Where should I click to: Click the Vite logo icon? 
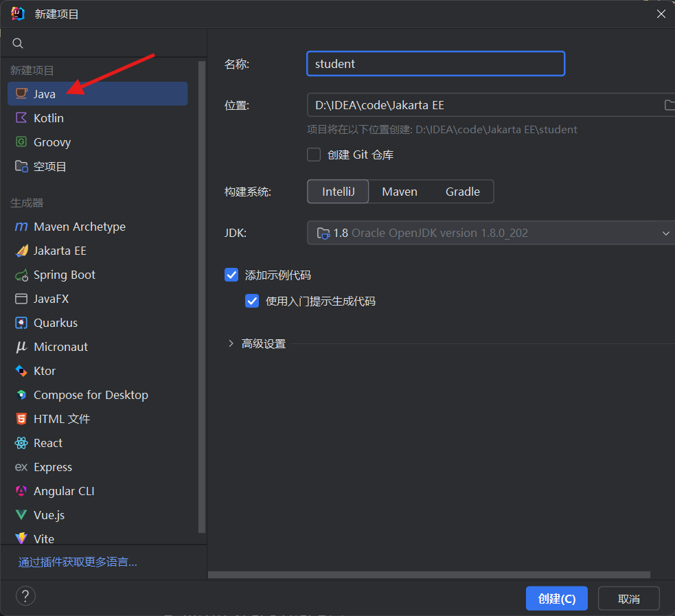[x=21, y=538]
